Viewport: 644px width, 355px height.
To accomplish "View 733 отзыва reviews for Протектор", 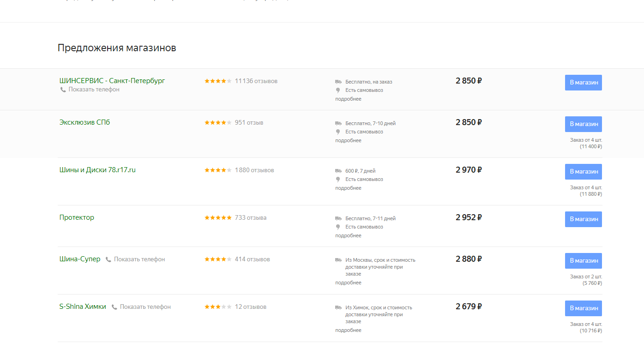I will (x=251, y=218).
